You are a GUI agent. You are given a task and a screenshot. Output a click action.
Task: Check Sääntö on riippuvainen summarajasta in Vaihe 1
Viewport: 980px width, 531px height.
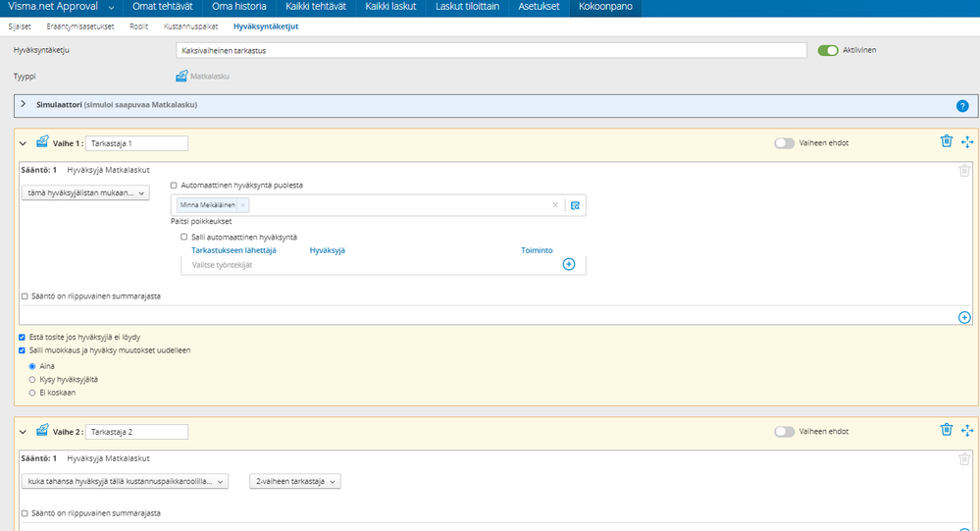[25, 296]
